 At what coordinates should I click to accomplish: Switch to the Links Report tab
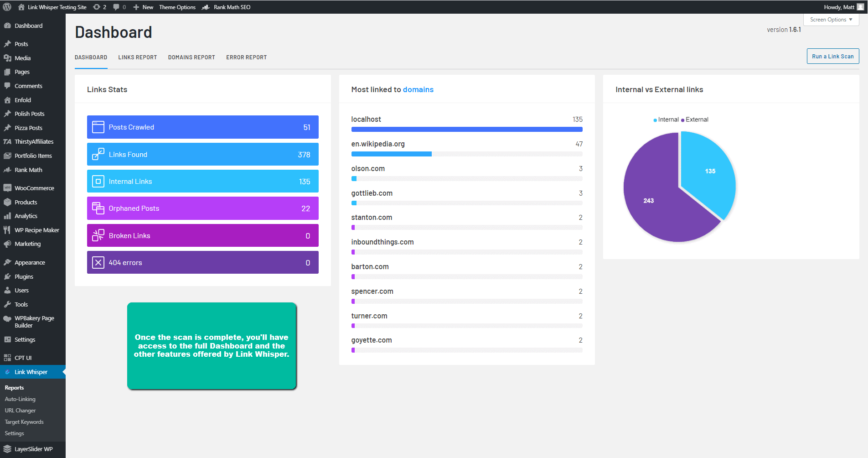coord(137,57)
